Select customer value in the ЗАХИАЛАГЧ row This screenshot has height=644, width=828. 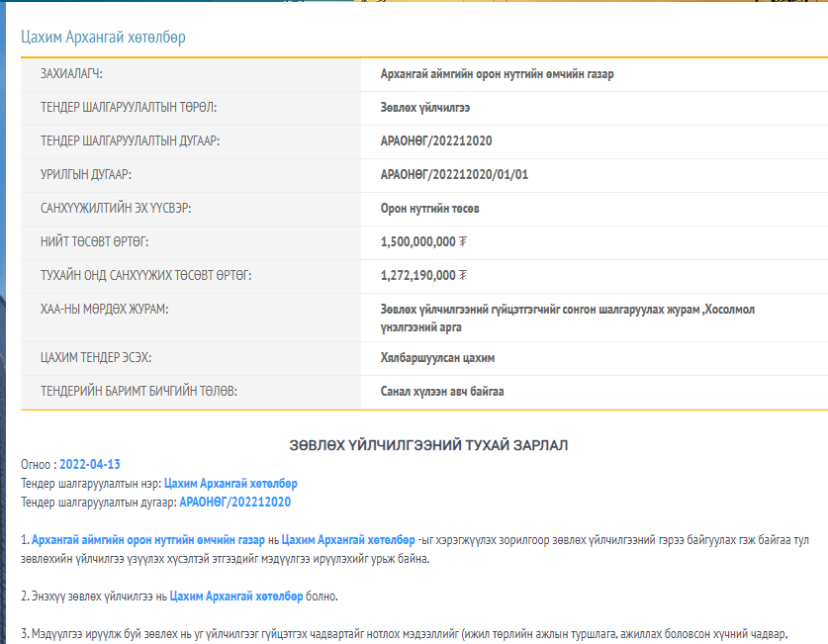[x=497, y=74]
